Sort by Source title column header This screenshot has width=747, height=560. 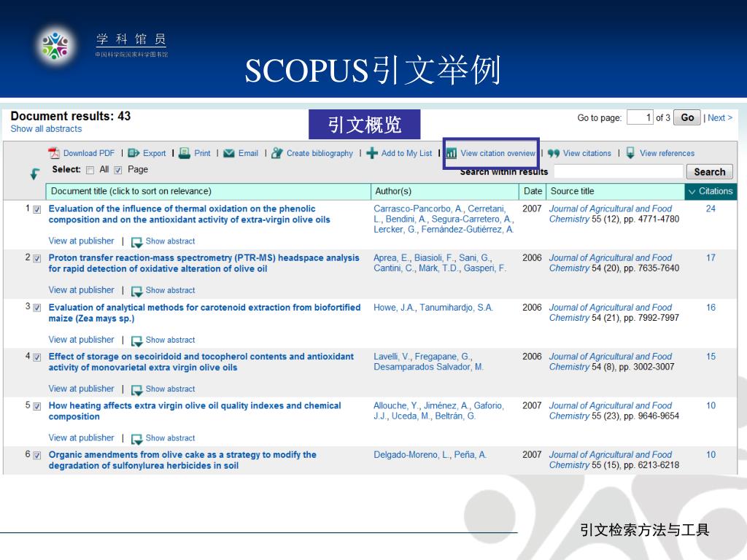[616, 191]
